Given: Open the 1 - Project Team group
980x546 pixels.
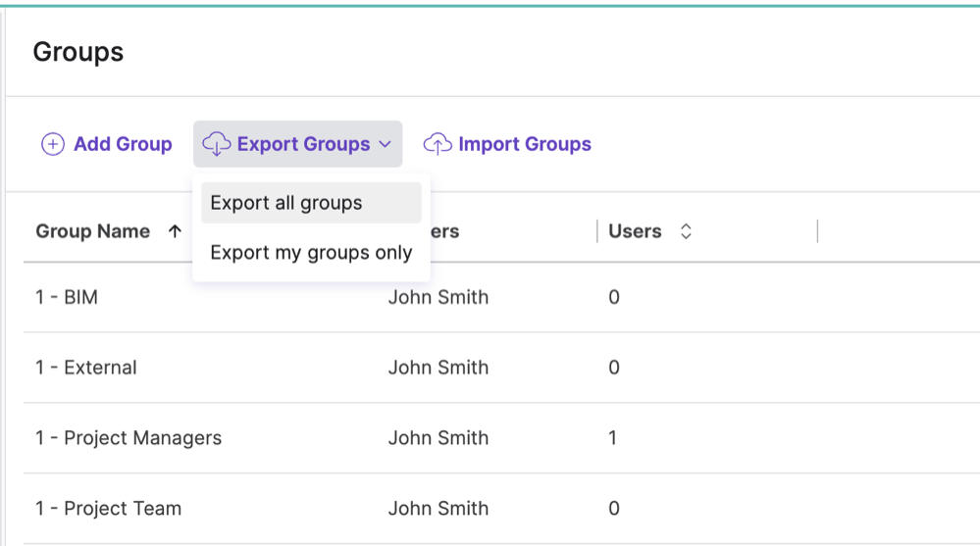Looking at the screenshot, I should point(109,509).
